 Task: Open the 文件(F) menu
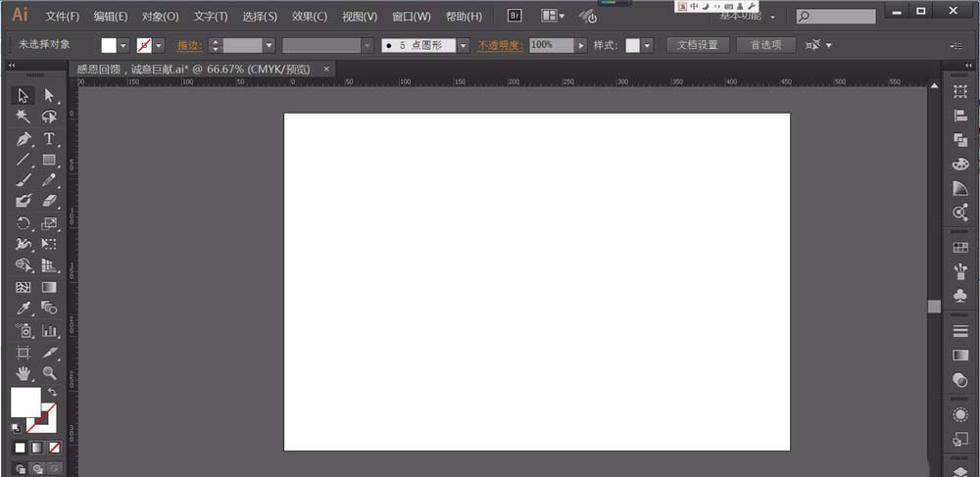pos(62,17)
